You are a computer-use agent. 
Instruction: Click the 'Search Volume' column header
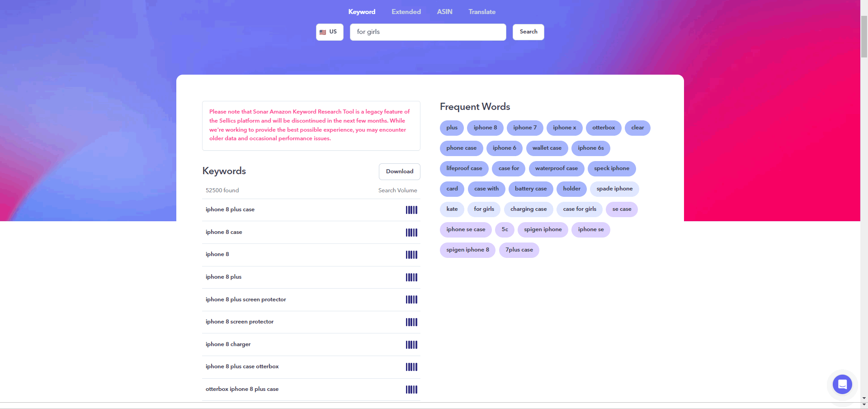click(398, 190)
